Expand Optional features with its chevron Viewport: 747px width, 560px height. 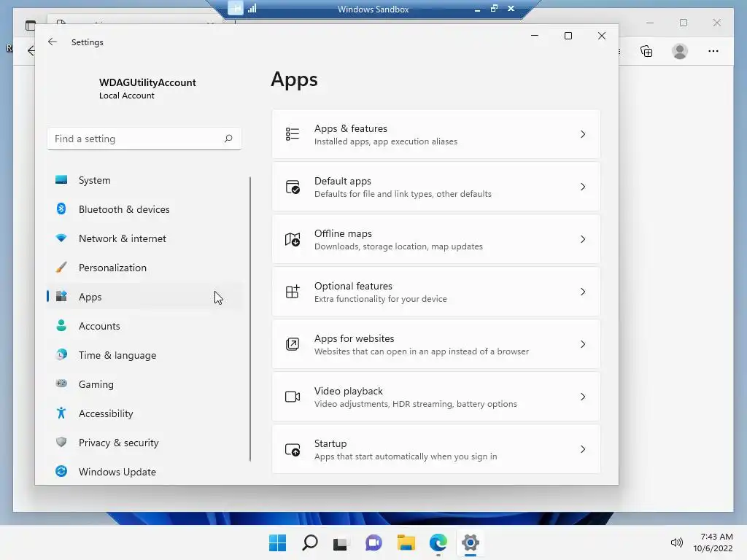click(x=583, y=292)
